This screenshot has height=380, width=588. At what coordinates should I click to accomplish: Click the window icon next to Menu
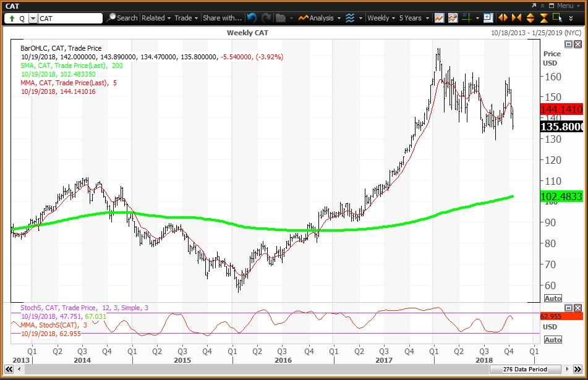click(552, 6)
